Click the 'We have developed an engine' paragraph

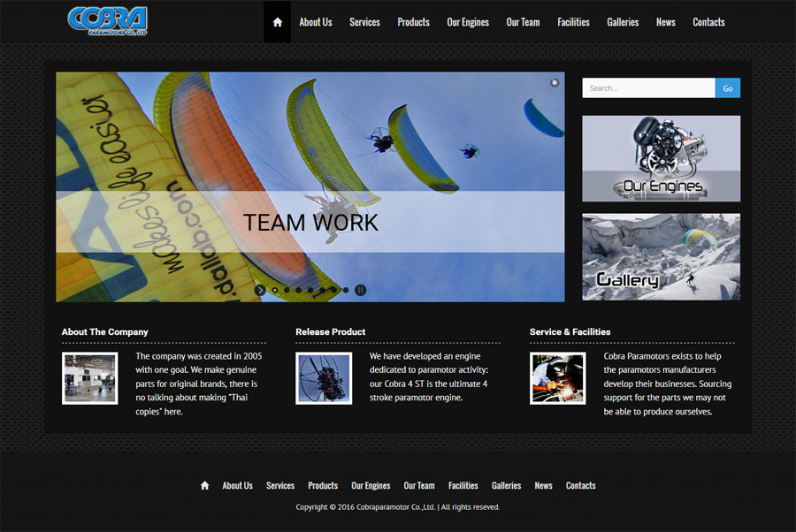tap(429, 376)
